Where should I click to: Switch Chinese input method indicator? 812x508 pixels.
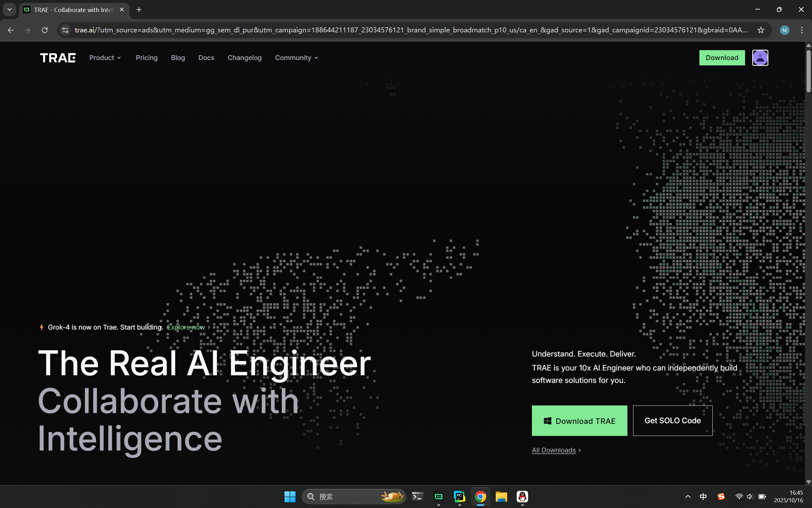[x=703, y=497]
